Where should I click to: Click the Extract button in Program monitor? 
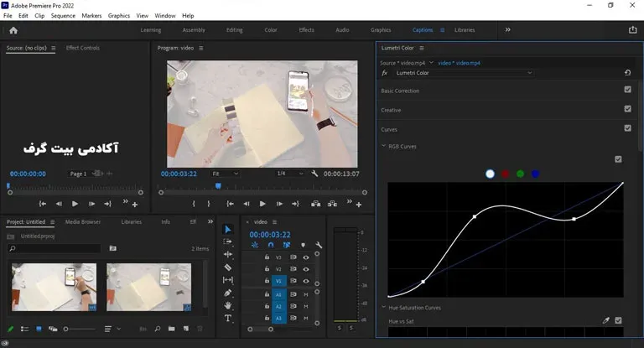[x=332, y=204]
